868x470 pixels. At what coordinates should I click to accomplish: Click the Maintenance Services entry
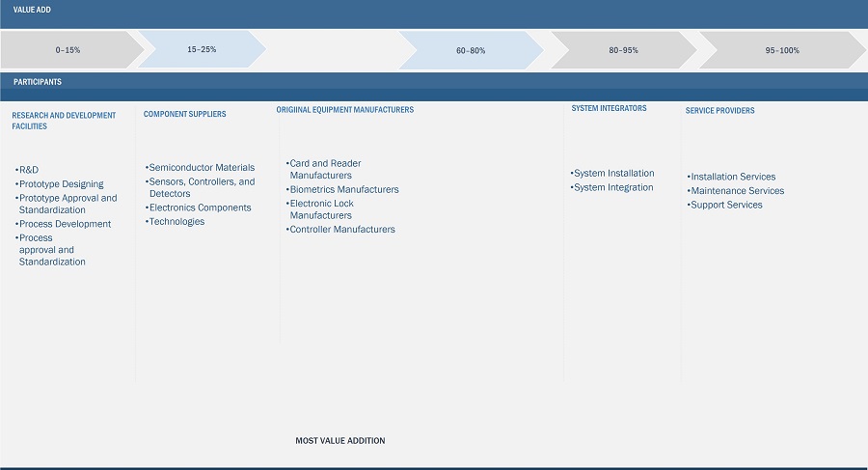(x=737, y=191)
